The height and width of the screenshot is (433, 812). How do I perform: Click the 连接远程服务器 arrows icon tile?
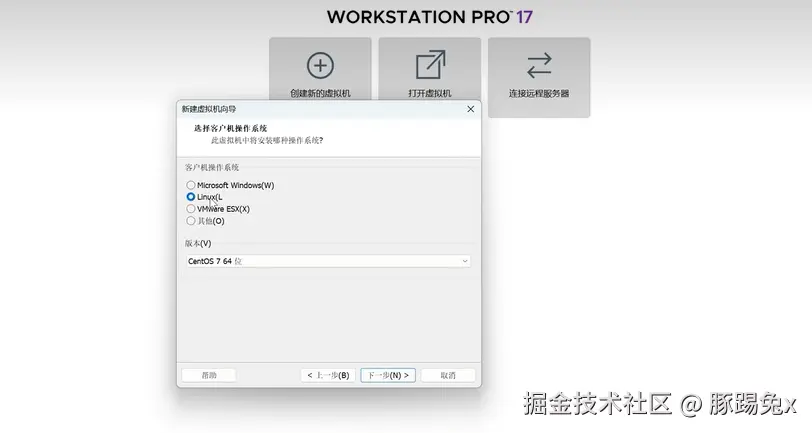539,77
